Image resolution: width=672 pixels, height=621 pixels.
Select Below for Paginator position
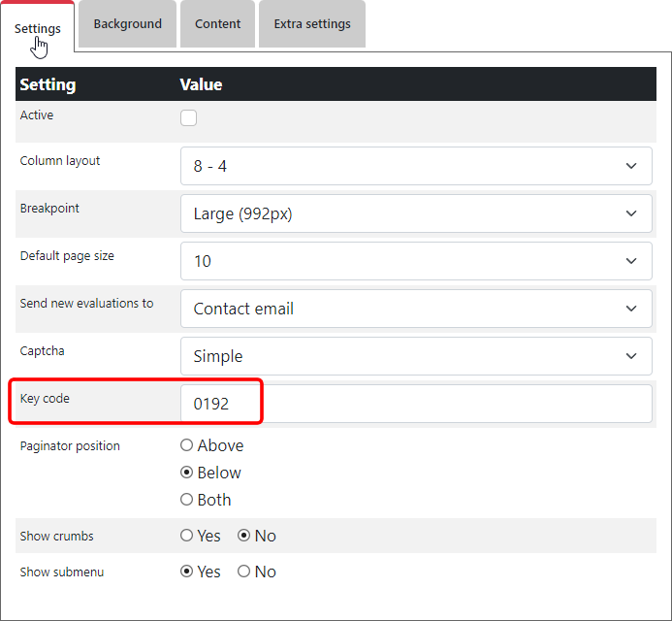click(187, 474)
